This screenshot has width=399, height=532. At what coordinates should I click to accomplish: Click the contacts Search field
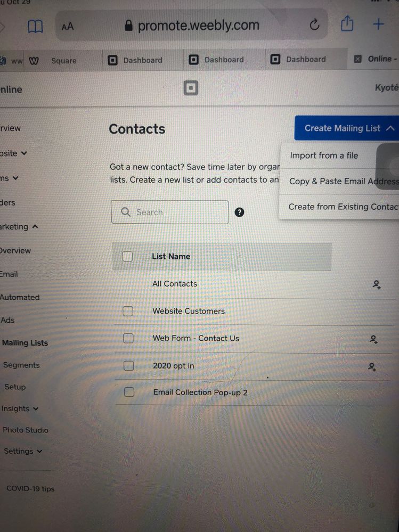point(169,212)
